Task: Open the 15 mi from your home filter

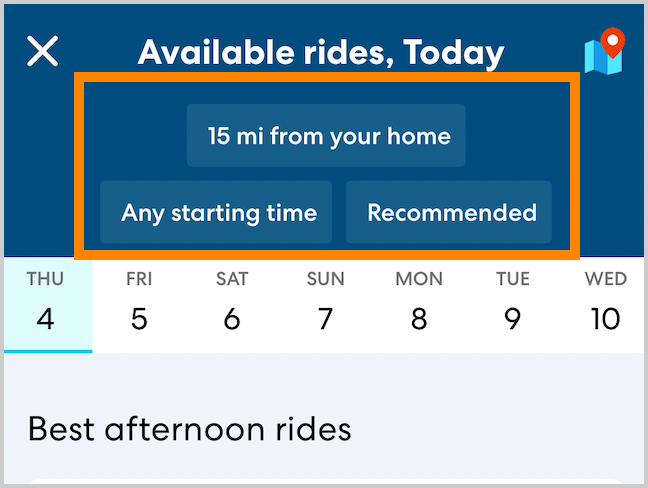Action: pyautogui.click(x=326, y=135)
